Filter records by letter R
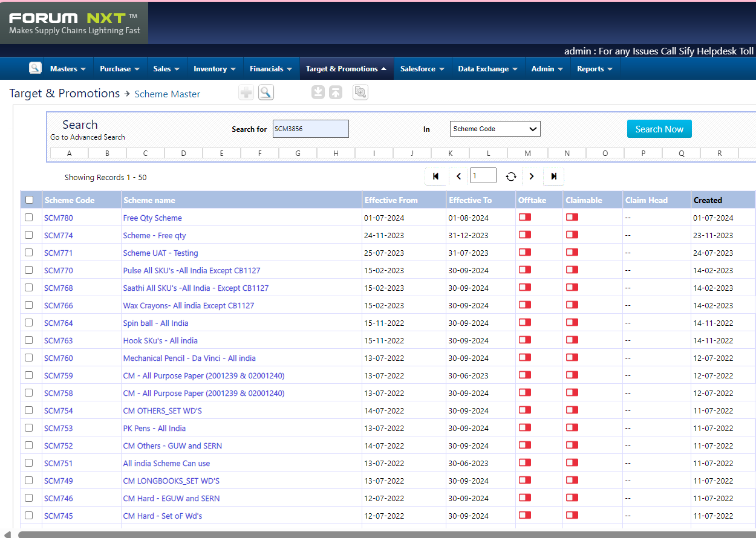Viewport: 756px width, 538px height. point(719,153)
